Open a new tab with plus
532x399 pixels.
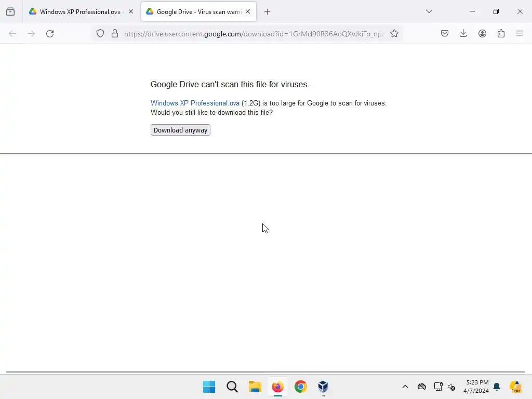268,12
